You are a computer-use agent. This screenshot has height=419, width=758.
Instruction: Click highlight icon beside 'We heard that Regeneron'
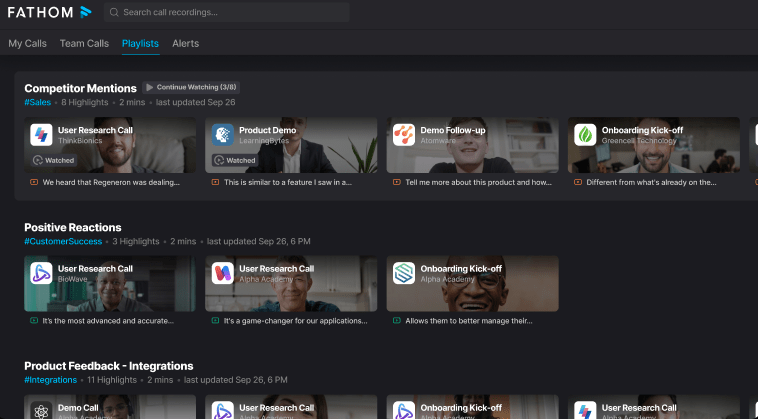(34, 182)
